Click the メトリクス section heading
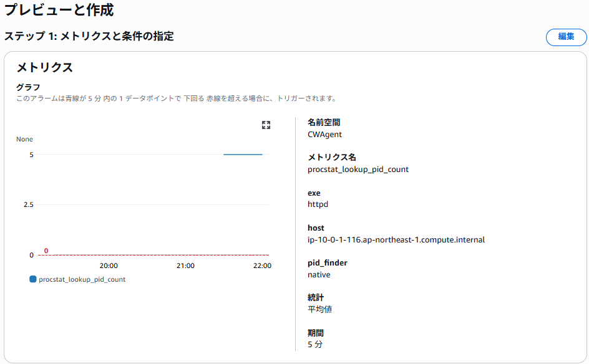This screenshot has height=364, width=589. pyautogui.click(x=45, y=67)
